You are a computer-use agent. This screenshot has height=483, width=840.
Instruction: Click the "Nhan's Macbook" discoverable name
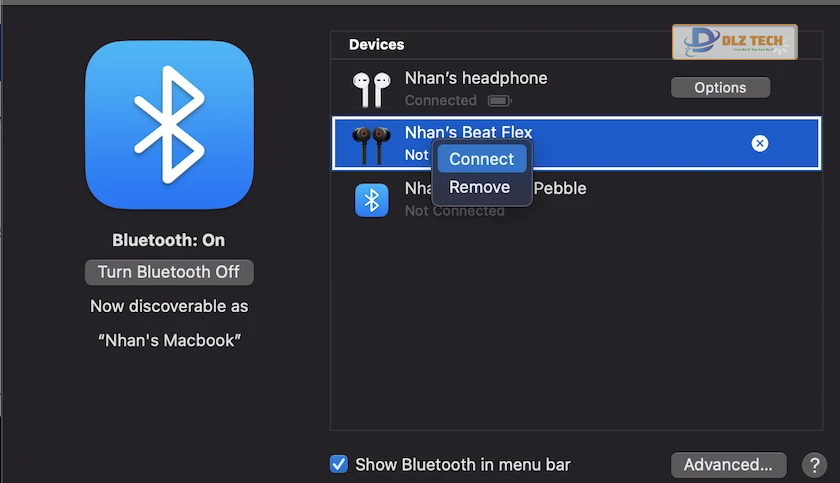pyautogui.click(x=169, y=341)
